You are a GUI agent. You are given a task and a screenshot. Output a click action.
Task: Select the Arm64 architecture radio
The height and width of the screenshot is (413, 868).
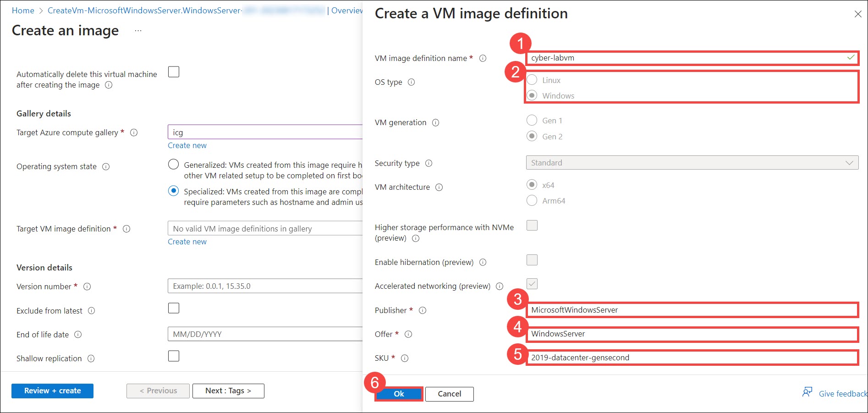[x=532, y=200]
